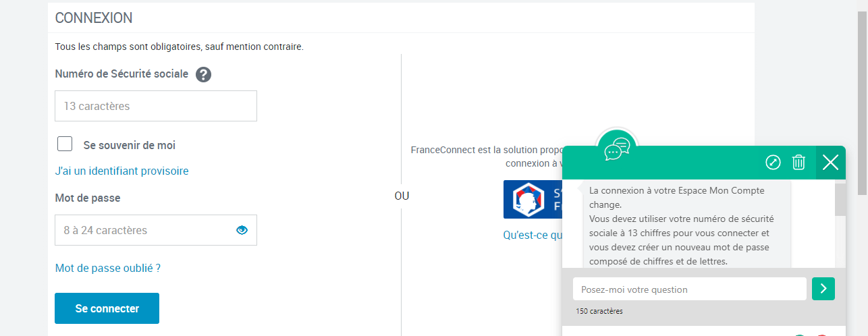Viewport: 868px width, 336px height.
Task: Open the Qu'est-ce que FranceConnect link
Action: pyautogui.click(x=533, y=235)
